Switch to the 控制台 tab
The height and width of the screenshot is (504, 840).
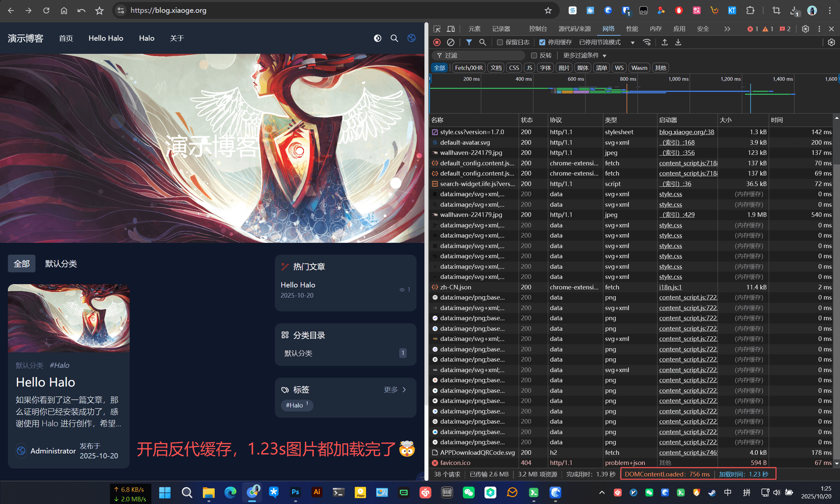[538, 29]
